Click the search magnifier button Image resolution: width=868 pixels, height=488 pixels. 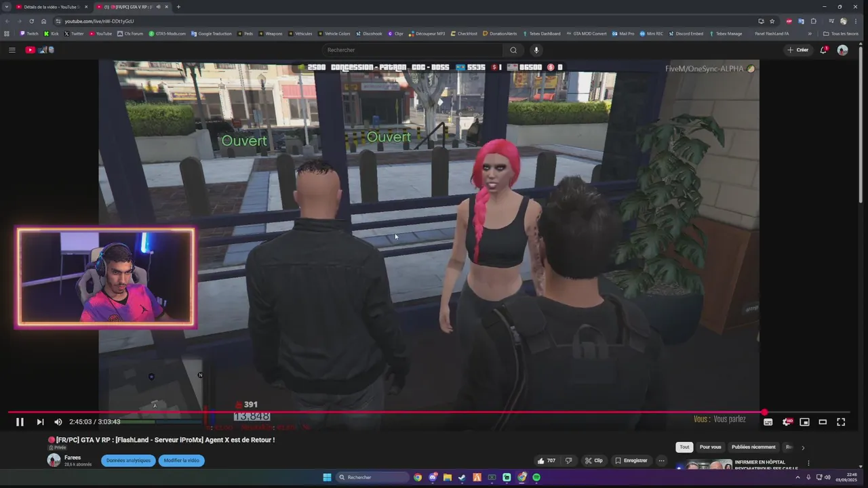click(x=513, y=49)
